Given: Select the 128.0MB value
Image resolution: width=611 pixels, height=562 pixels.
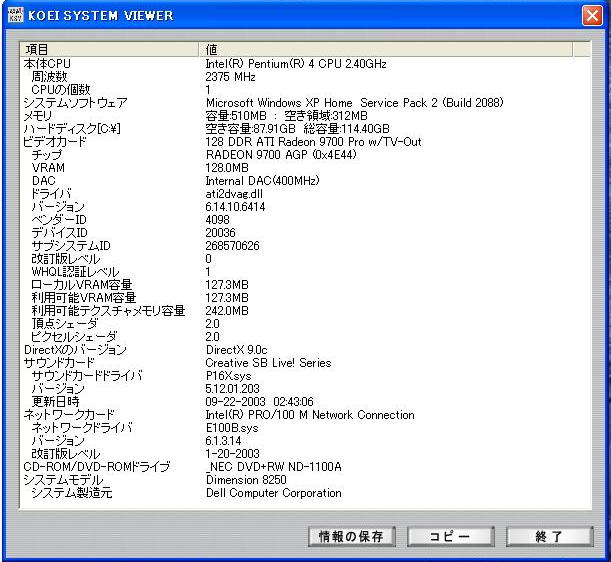Looking at the screenshot, I should (x=227, y=168).
